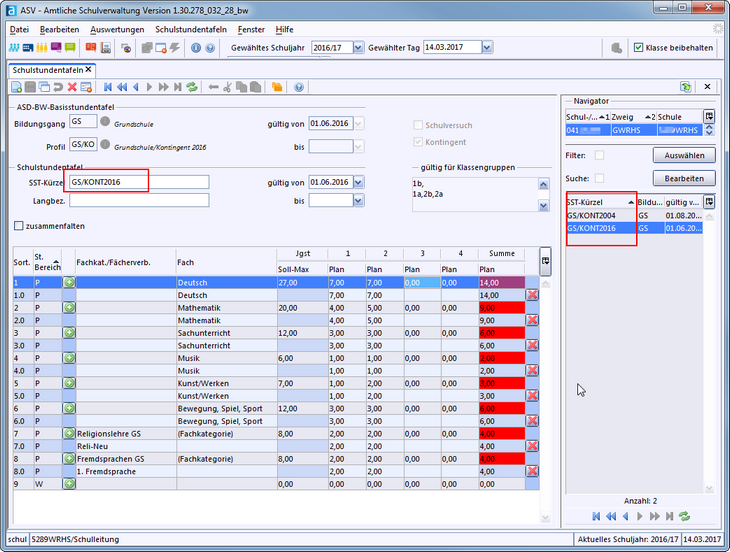Click the SST-Kürzel input field
Screen dimensions: 730x552
[x=138, y=182]
